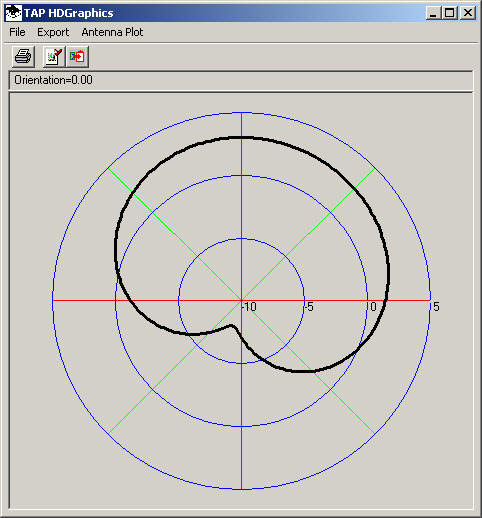Click the plot settings icon with red pencil
Screen dimensions: 482x518
click(x=54, y=56)
